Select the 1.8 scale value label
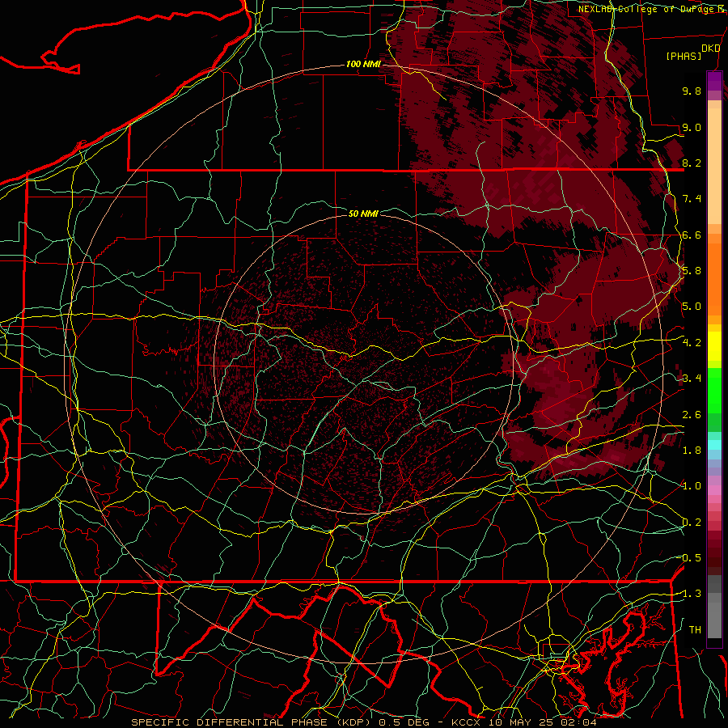This screenshot has width=728, height=728. (x=692, y=451)
